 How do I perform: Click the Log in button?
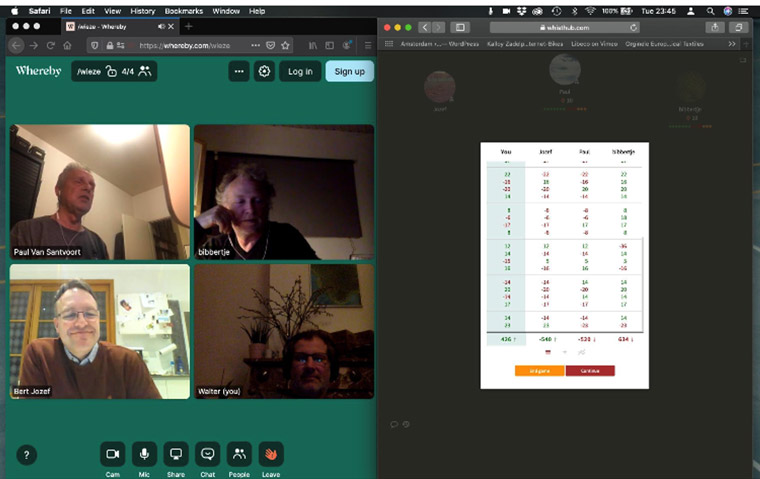pos(300,71)
